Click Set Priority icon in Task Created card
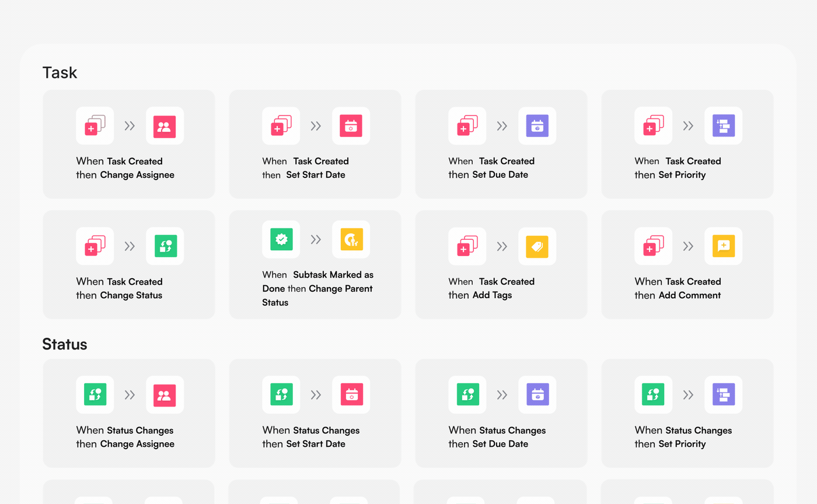 click(x=723, y=126)
